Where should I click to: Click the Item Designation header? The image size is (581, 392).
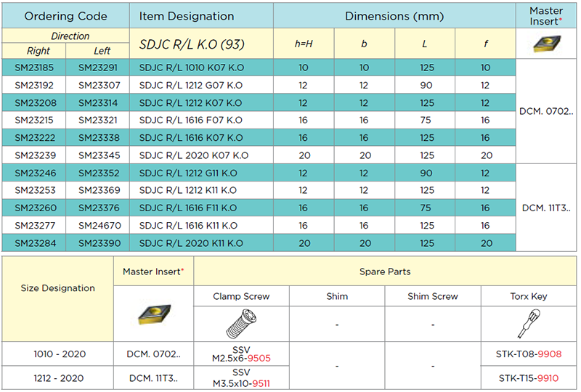(x=187, y=16)
